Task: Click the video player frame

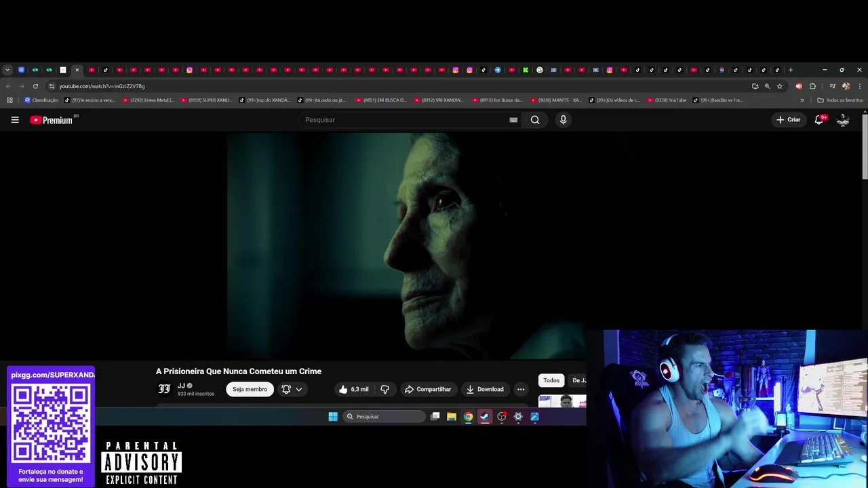Action: tap(407, 246)
